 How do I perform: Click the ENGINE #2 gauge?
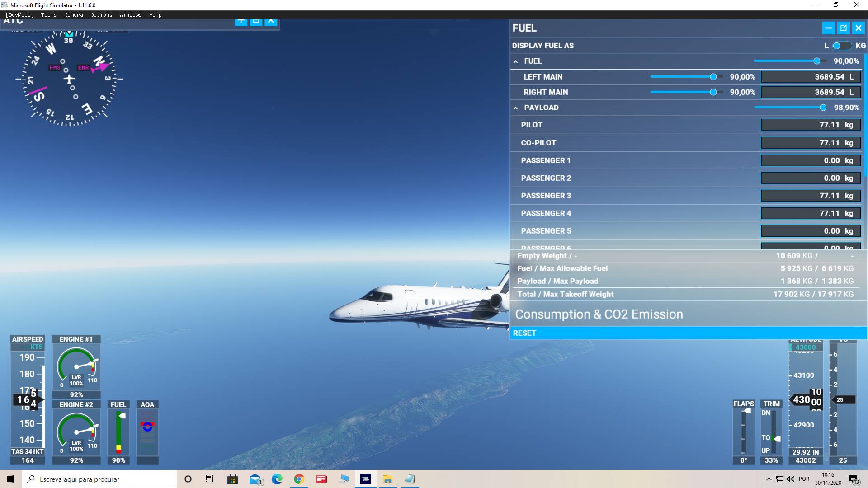76,432
